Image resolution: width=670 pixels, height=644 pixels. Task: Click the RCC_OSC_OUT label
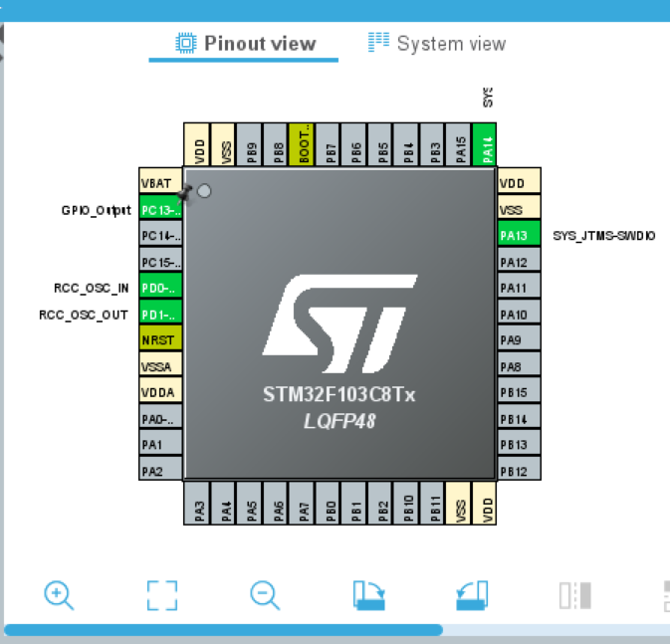click(x=84, y=315)
